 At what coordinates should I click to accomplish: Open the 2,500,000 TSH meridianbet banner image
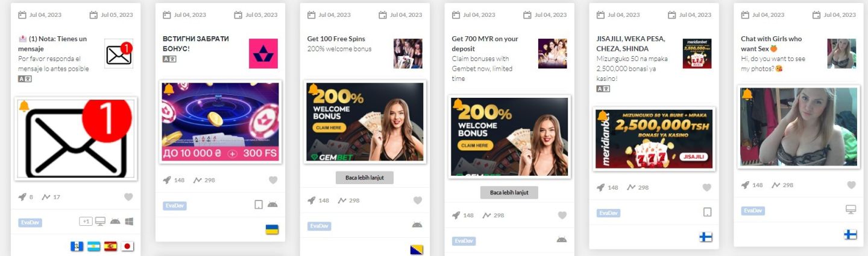click(654, 139)
